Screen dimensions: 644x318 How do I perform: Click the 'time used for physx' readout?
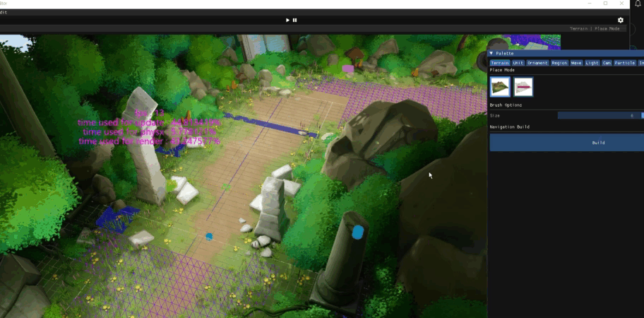(x=149, y=132)
